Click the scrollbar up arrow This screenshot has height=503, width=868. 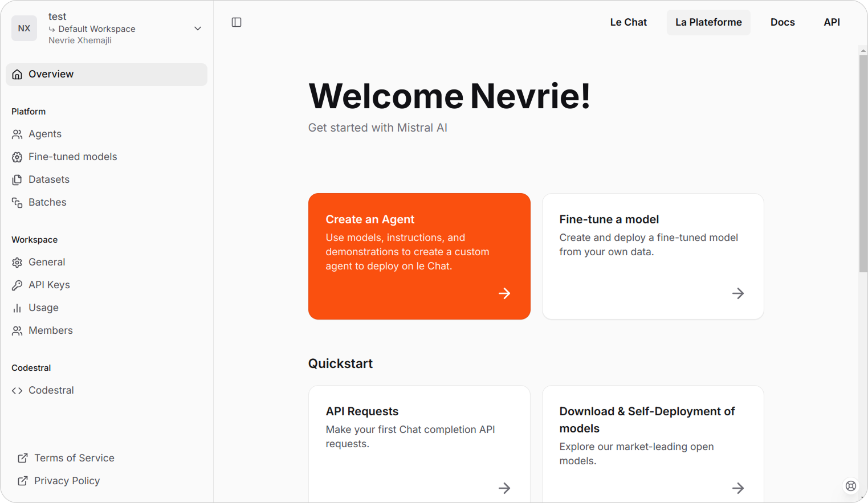(x=863, y=51)
